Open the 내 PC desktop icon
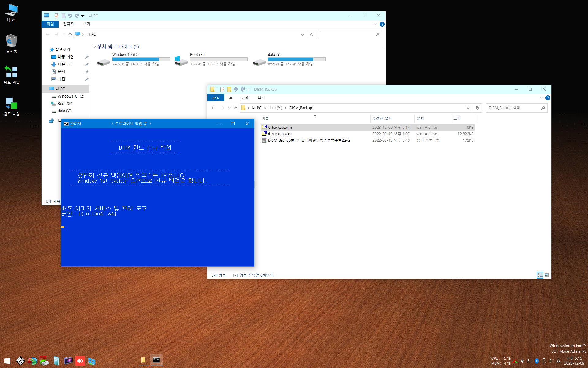 (12, 13)
